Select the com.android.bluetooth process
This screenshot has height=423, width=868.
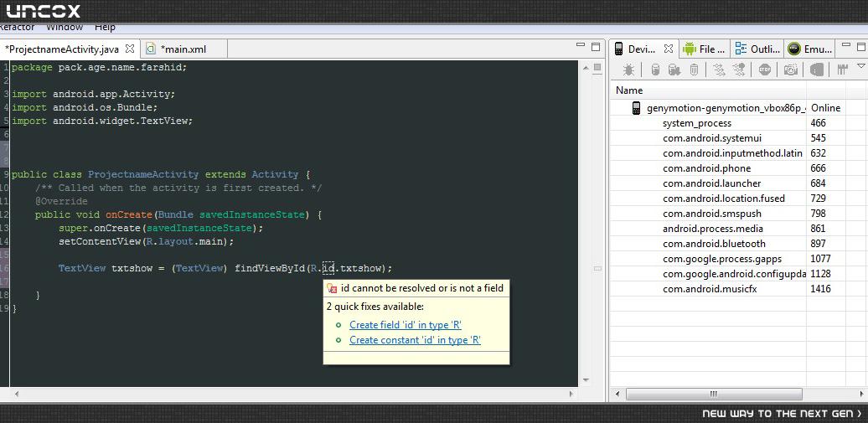click(714, 244)
